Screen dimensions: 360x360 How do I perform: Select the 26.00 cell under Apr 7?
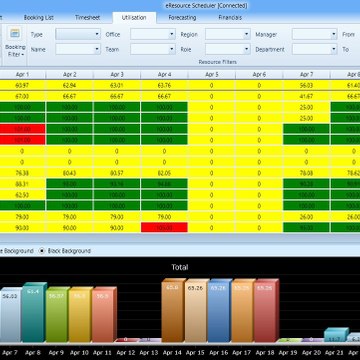click(x=306, y=217)
